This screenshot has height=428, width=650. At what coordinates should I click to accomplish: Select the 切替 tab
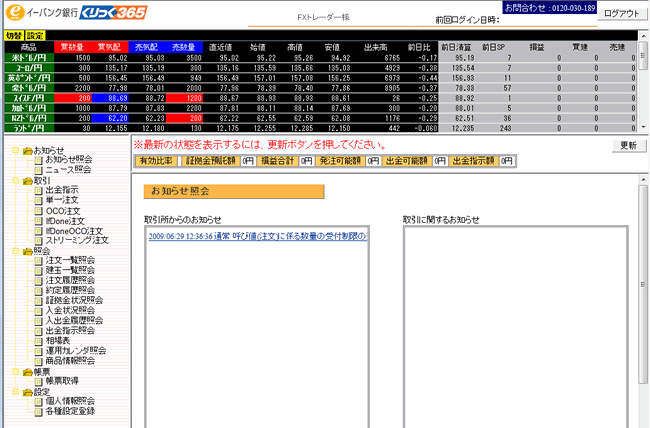click(14, 36)
